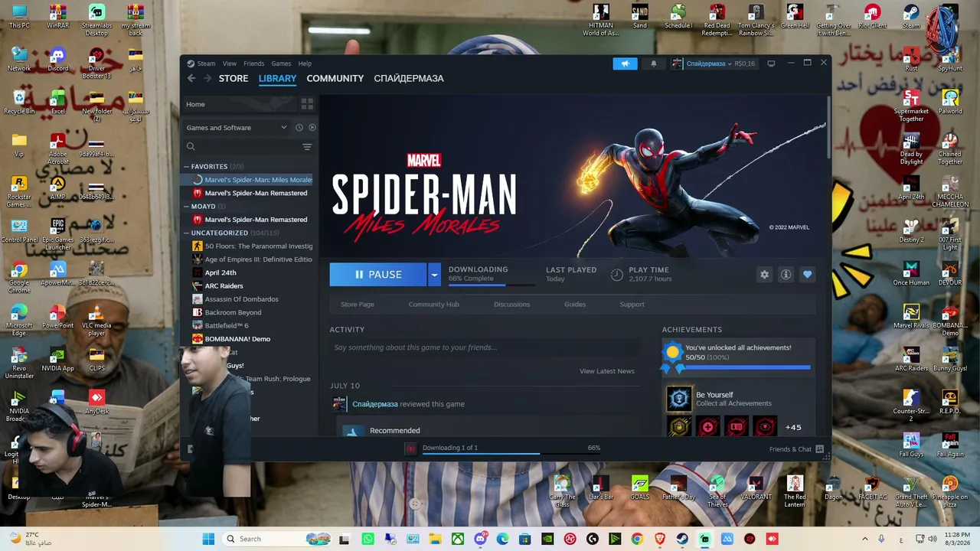Open Marvel Rivals desktop shortcut
980x551 pixels.
pos(911,317)
